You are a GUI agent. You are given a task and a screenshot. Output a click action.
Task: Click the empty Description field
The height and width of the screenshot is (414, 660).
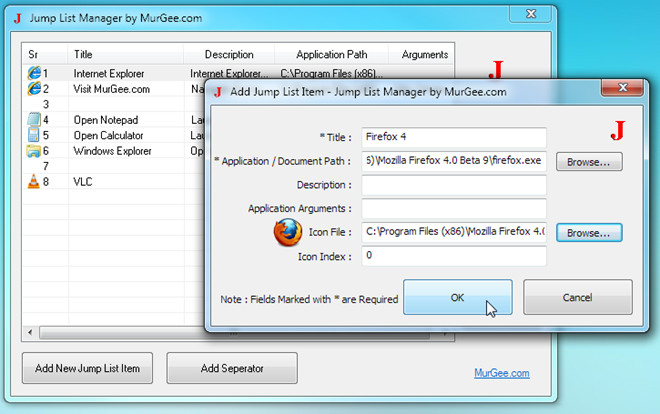pyautogui.click(x=454, y=185)
